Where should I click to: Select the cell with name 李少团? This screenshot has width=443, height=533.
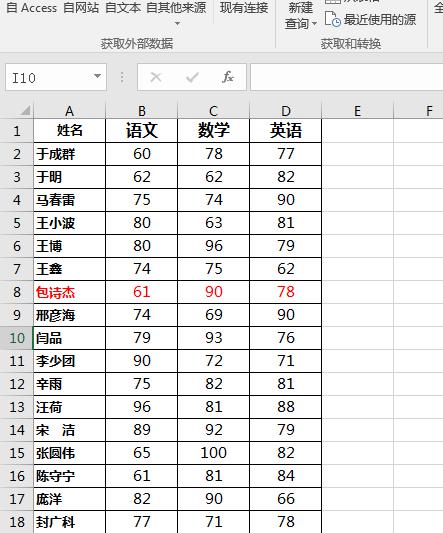coord(70,361)
